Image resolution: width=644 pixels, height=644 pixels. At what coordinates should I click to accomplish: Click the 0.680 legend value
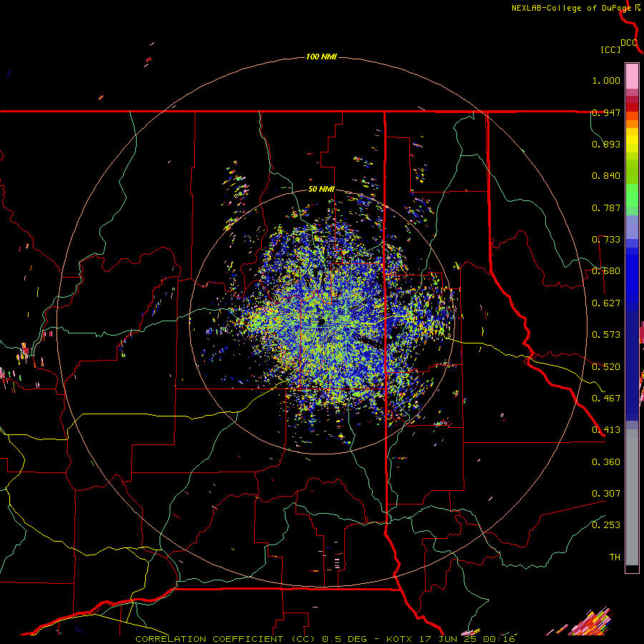click(x=606, y=271)
